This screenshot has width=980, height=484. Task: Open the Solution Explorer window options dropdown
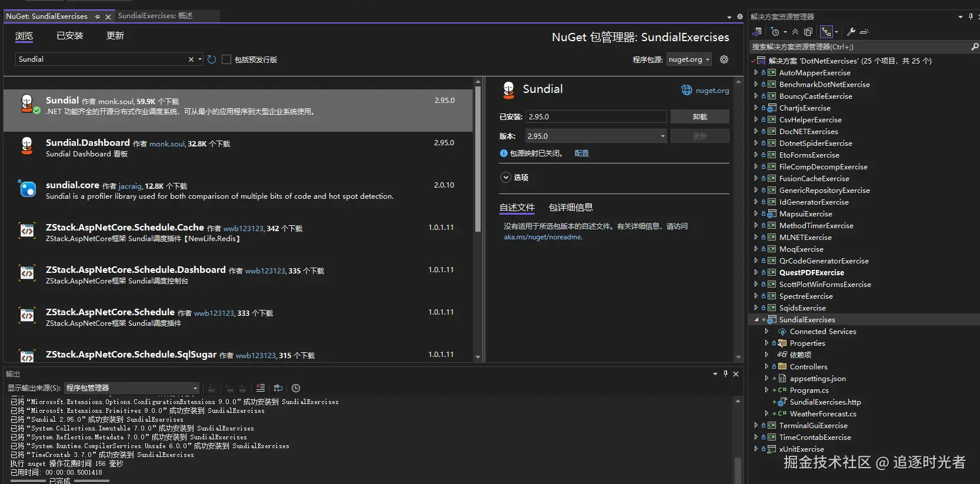click(x=961, y=16)
